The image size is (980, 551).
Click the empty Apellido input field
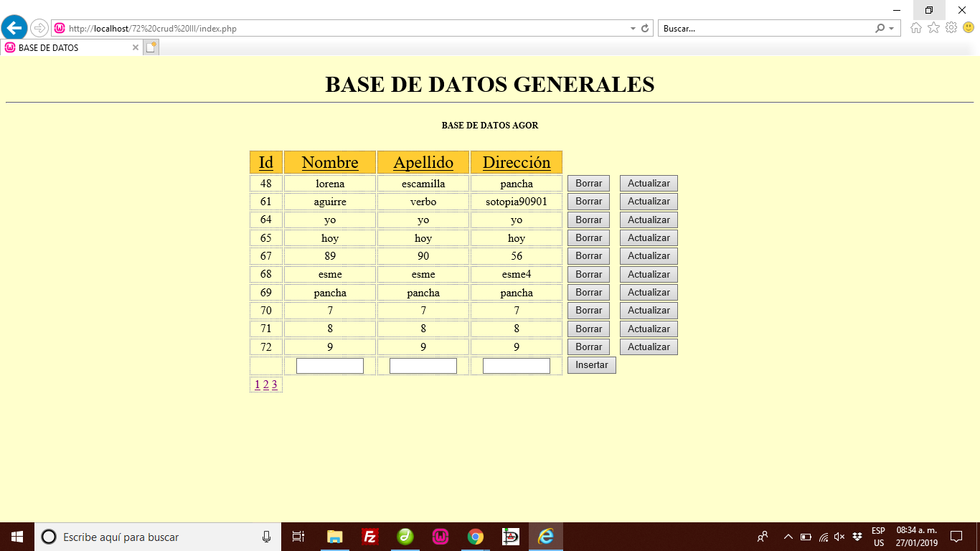point(423,366)
